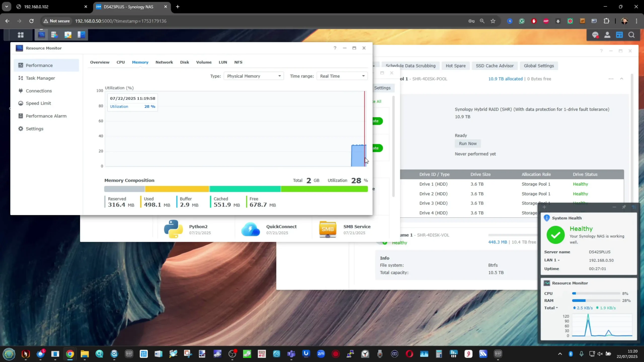
Task: Open Connections in sidebar
Action: [x=46, y=91]
